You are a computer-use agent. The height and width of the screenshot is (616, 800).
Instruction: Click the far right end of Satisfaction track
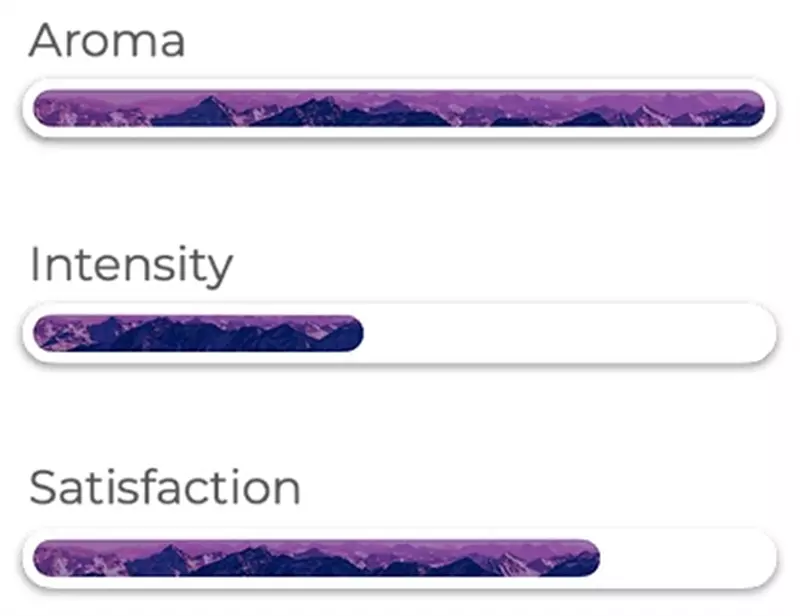[x=764, y=559]
